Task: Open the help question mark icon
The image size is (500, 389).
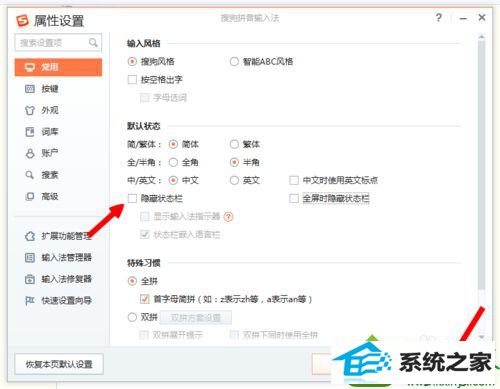Action: 439,18
